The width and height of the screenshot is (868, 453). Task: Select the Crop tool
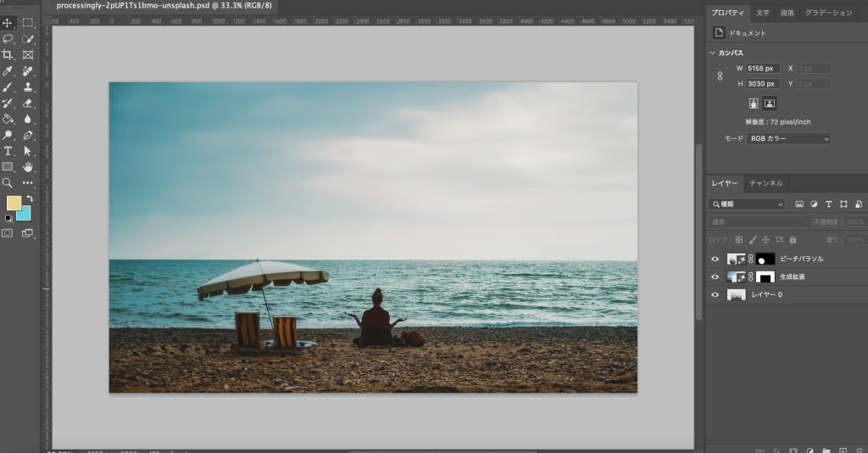point(8,54)
